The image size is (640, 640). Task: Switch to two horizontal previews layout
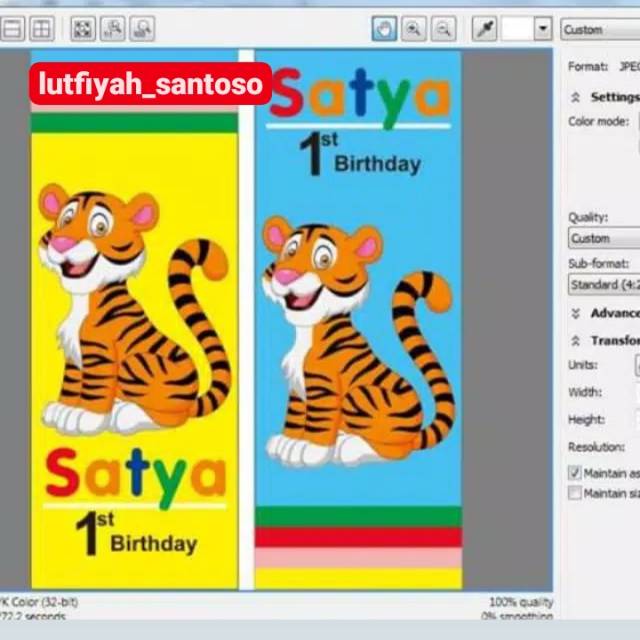pyautogui.click(x=12, y=29)
